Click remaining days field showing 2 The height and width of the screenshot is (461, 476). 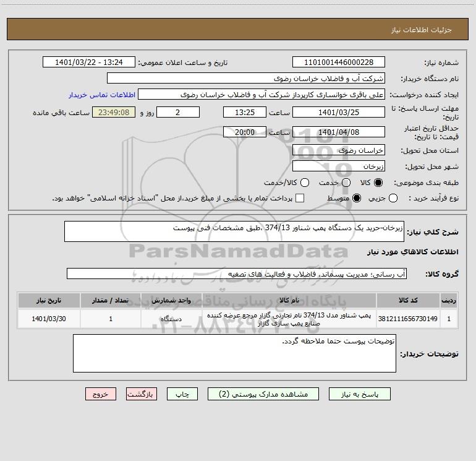tap(178, 112)
